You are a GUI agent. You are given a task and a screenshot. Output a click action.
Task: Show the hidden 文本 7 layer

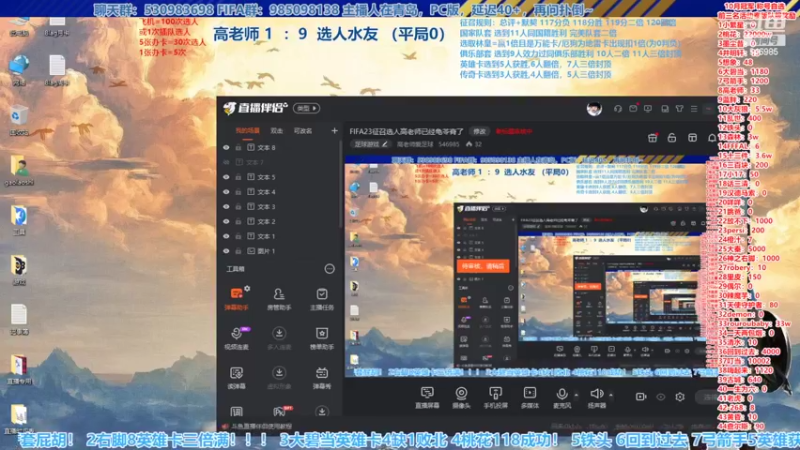[226, 162]
